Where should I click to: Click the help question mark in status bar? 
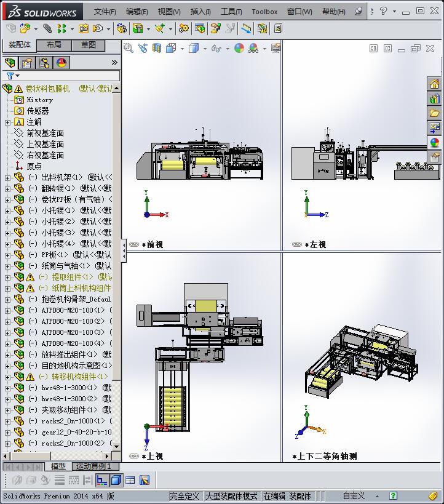coord(393,495)
